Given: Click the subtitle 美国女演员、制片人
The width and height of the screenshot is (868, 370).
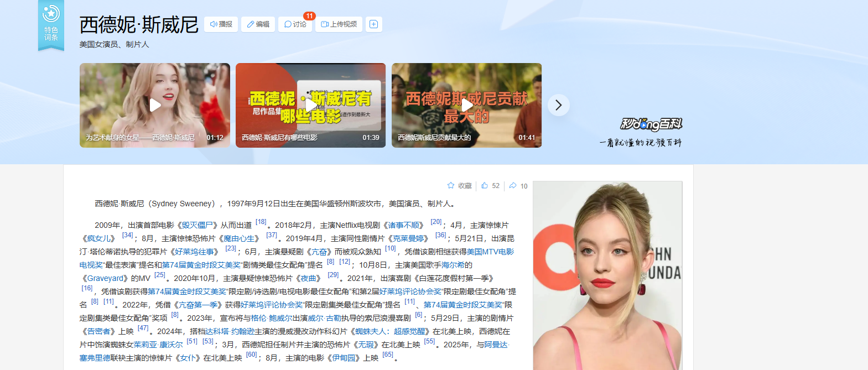Looking at the screenshot, I should 114,44.
